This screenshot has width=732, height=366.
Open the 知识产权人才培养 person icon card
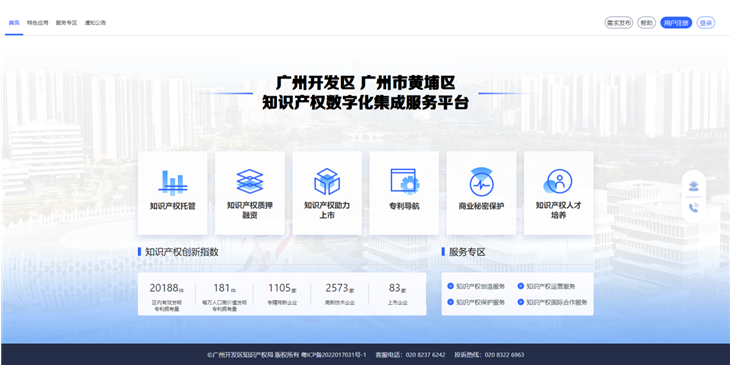(x=558, y=193)
